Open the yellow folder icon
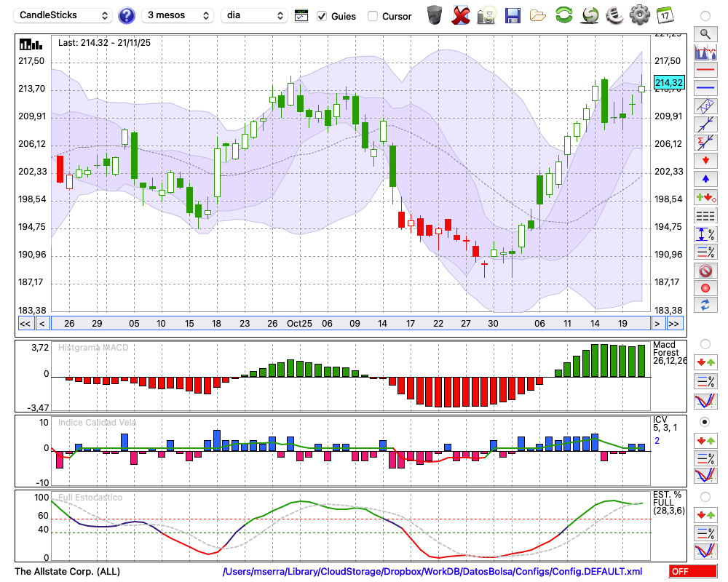This screenshot has width=728, height=582. click(x=538, y=15)
